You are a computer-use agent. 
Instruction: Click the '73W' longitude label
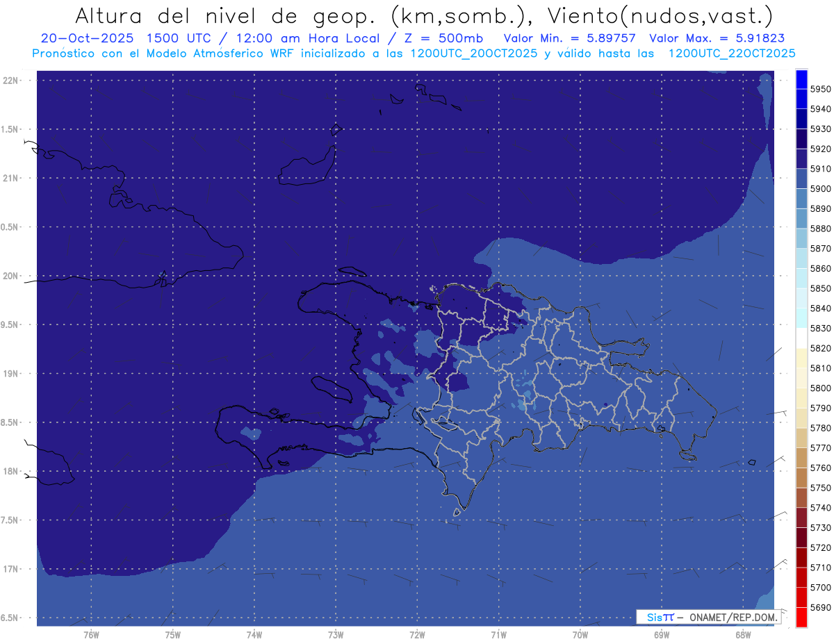point(336,634)
